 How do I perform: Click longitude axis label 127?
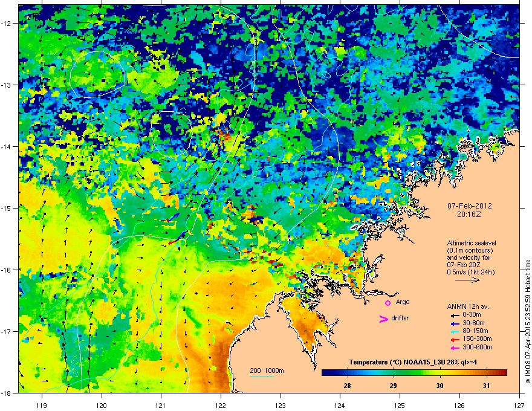click(519, 405)
